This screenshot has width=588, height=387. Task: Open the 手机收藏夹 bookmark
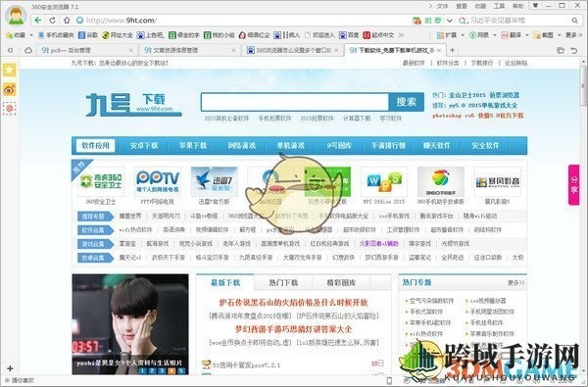click(x=56, y=35)
